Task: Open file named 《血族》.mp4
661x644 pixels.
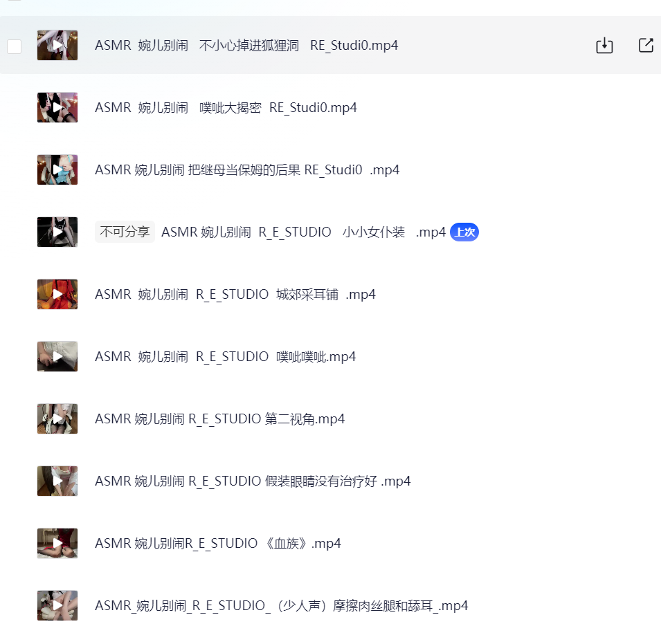Action: [x=218, y=543]
